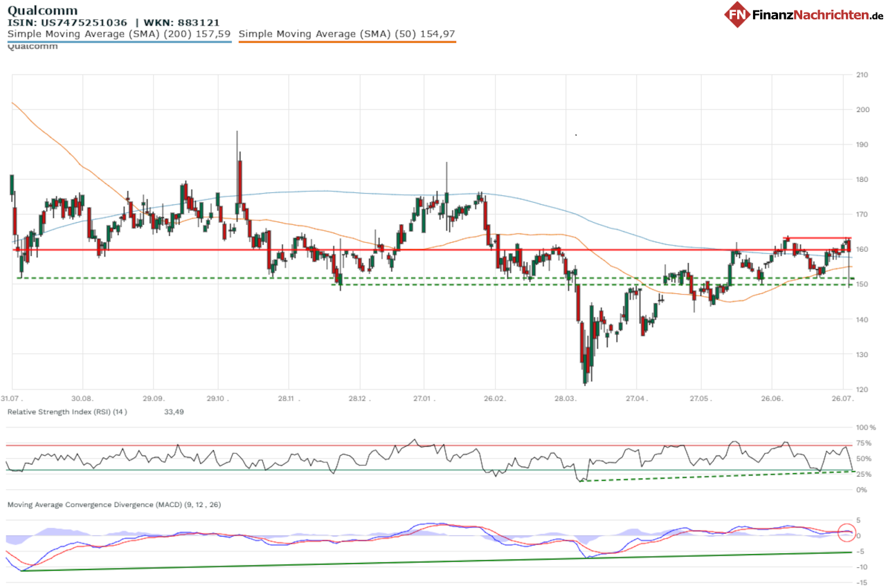Click the -15 MACD axis label
Viewport: 886px width, 588px height.
coord(862,582)
